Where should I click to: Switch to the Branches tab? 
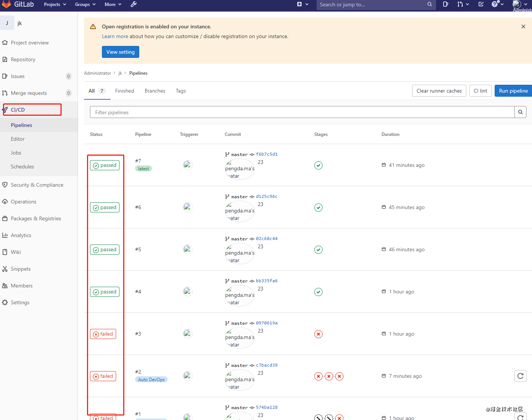pyautogui.click(x=155, y=91)
